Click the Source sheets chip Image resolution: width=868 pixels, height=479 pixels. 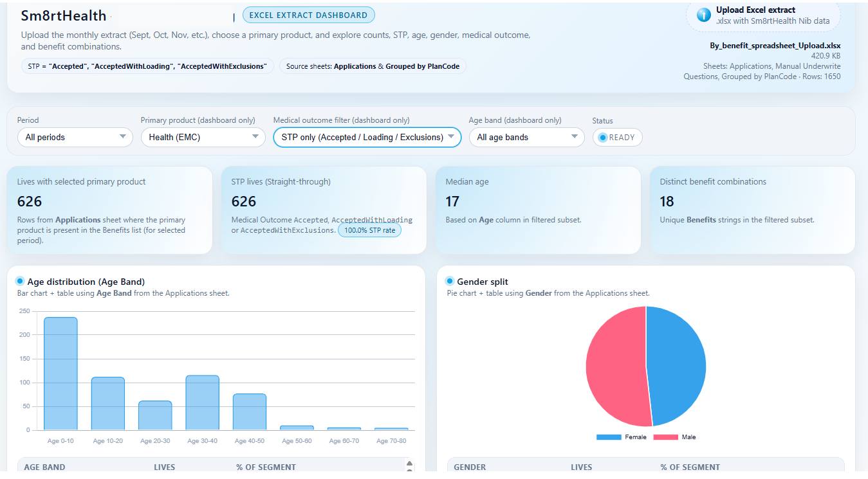pyautogui.click(x=373, y=66)
